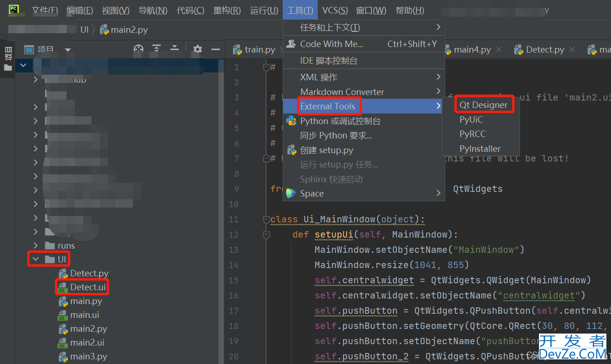Open the Space submenu in Tools menu

[x=364, y=193]
